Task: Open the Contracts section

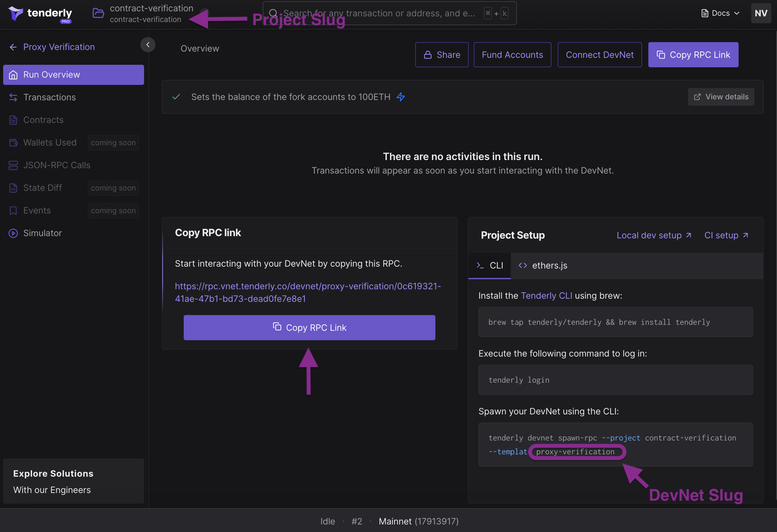Action: coord(74,120)
